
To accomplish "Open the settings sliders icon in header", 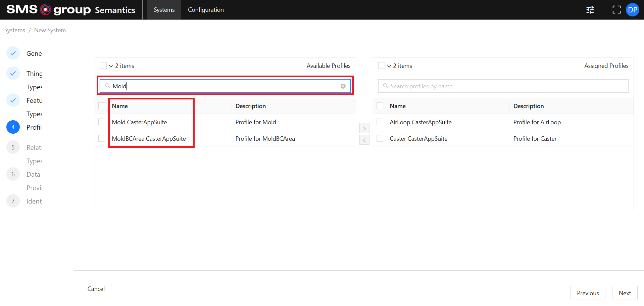I will [590, 10].
